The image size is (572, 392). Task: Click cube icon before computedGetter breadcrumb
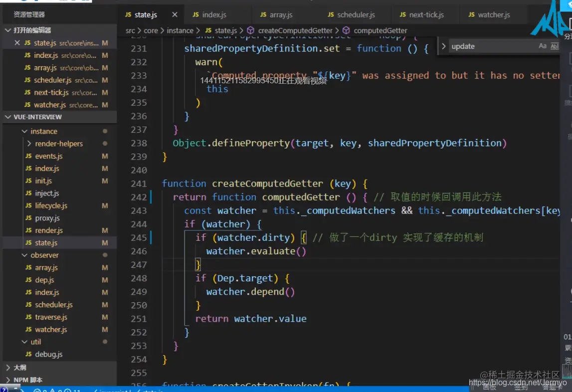[346, 30]
